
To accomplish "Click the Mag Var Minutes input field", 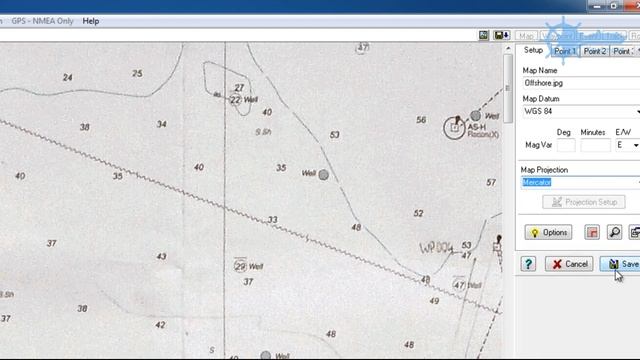I will click(595, 145).
